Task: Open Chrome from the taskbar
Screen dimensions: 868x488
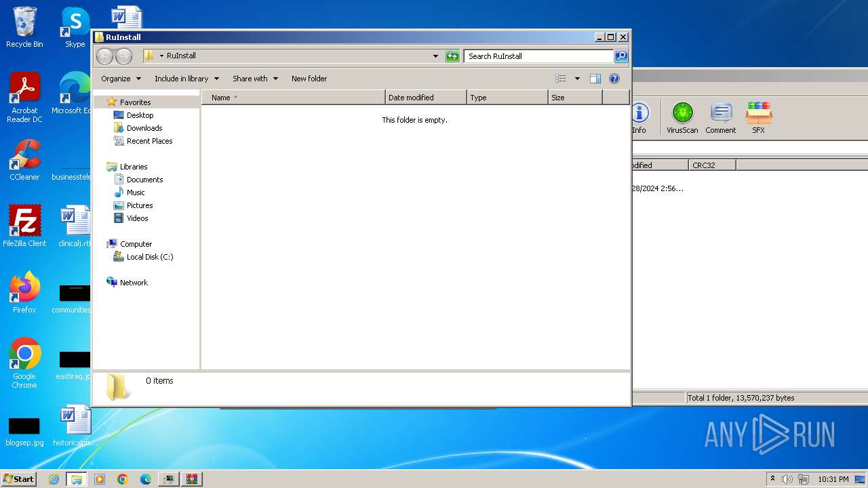Action: click(123, 479)
